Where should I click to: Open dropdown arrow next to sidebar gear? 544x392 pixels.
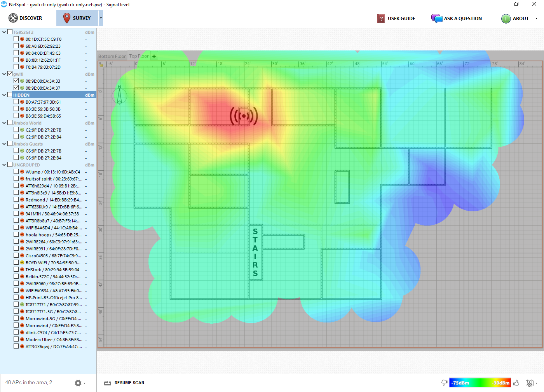pos(84,383)
